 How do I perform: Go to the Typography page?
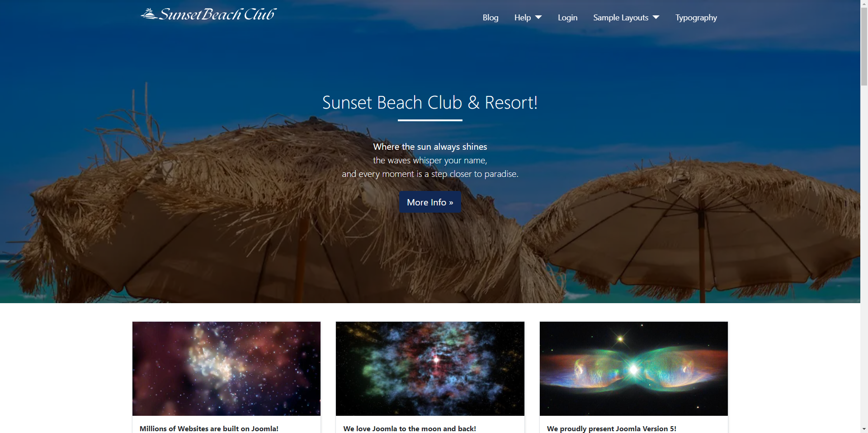tap(696, 18)
